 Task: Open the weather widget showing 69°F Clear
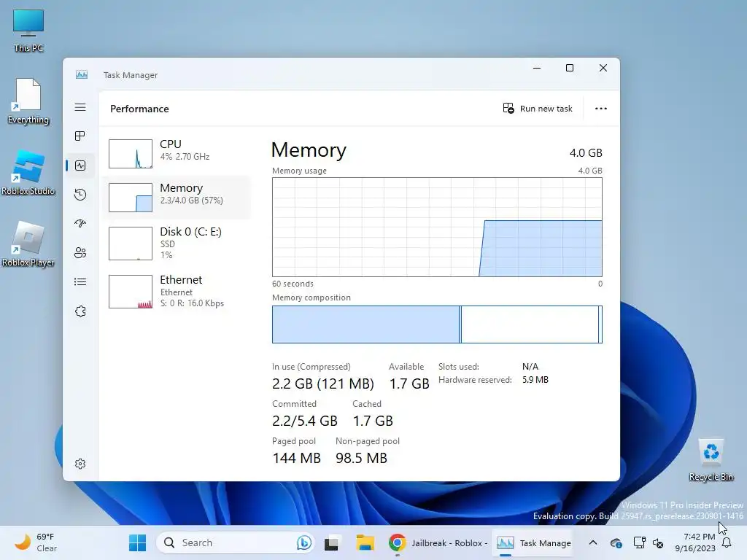(36, 542)
